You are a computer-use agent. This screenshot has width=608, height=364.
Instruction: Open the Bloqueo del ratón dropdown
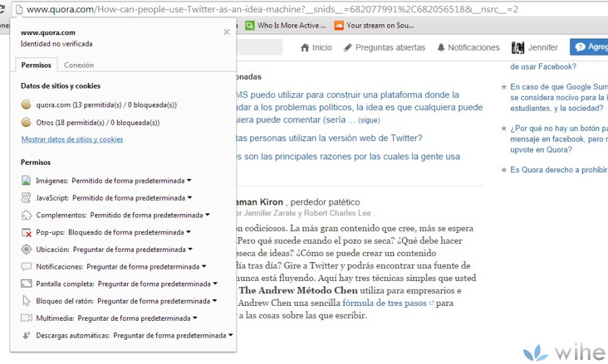tap(157, 301)
